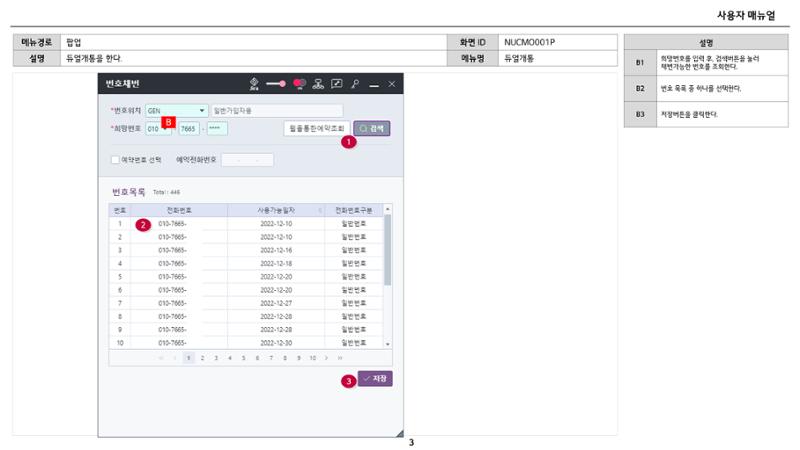The image size is (800, 450).
Task: Select row 6 in the number list
Action: click(x=246, y=290)
